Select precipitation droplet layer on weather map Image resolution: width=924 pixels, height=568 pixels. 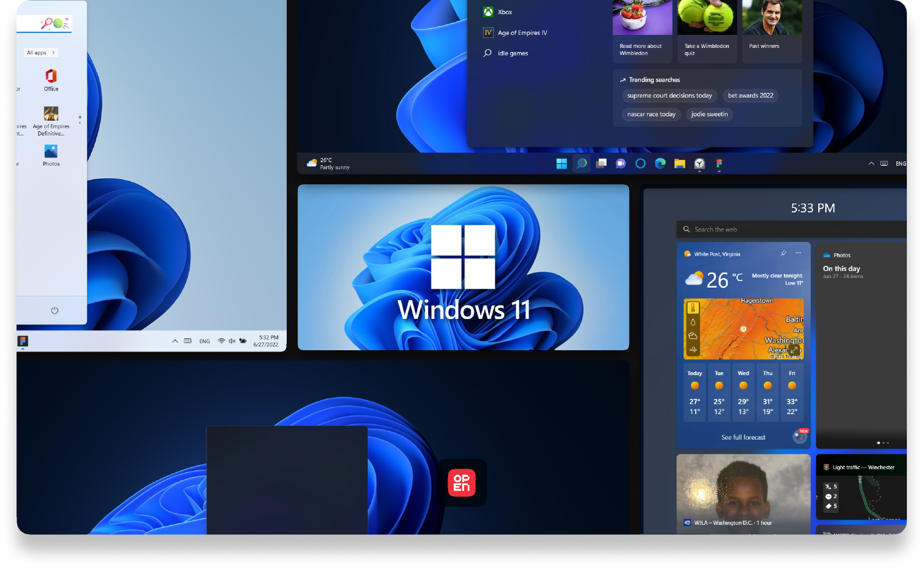[x=693, y=322]
